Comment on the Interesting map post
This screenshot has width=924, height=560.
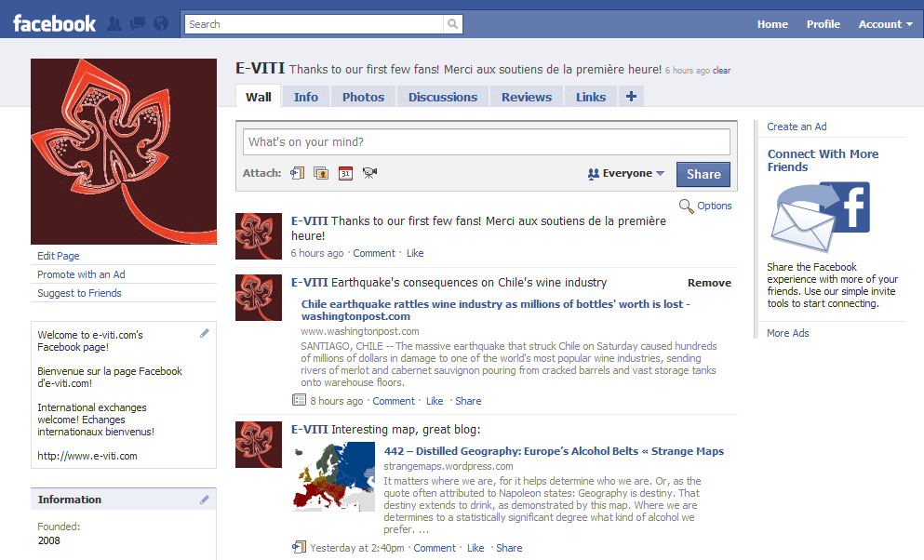coord(435,548)
